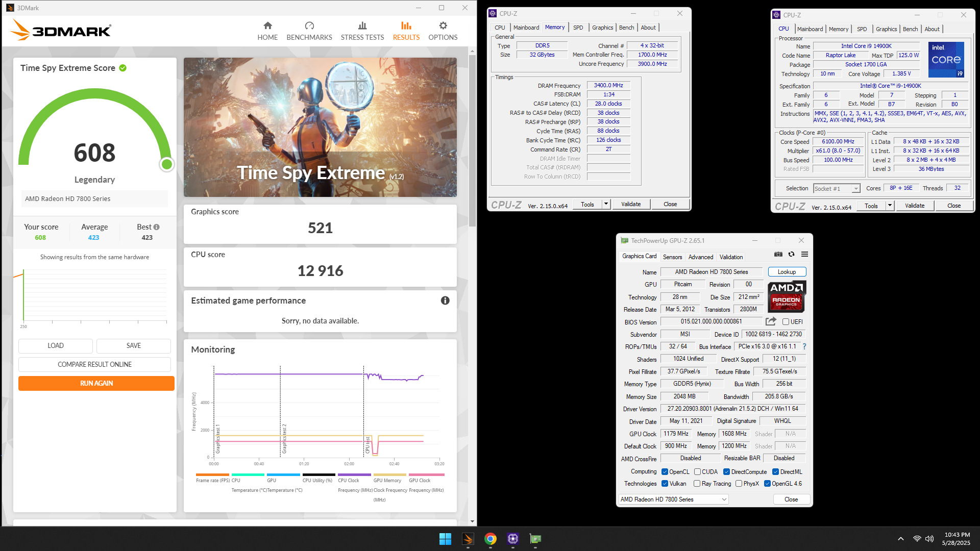The height and width of the screenshot is (551, 980).
Task: Switch to Mainboard tab in right CPU-Z window
Action: [810, 29]
